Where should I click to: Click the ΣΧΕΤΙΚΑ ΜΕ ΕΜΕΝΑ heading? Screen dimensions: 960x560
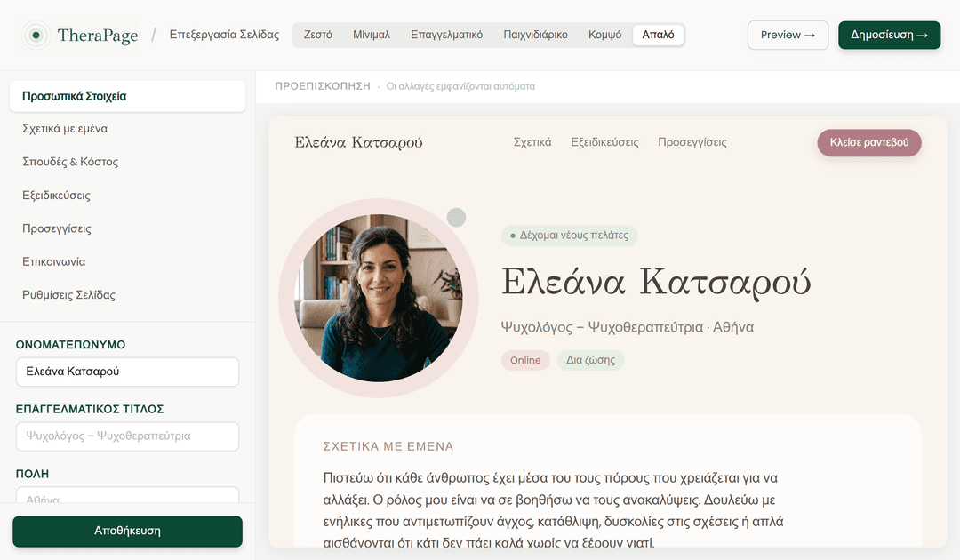pyautogui.click(x=388, y=446)
